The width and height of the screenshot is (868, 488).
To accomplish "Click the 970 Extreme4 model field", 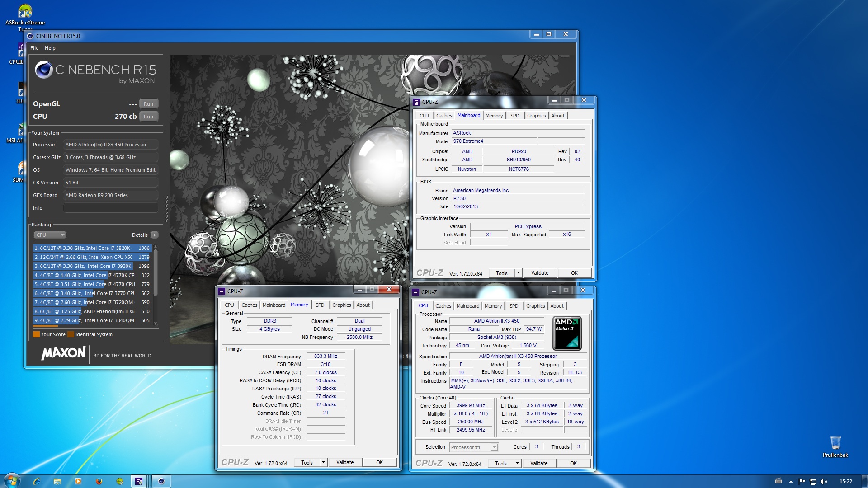I will coord(494,141).
